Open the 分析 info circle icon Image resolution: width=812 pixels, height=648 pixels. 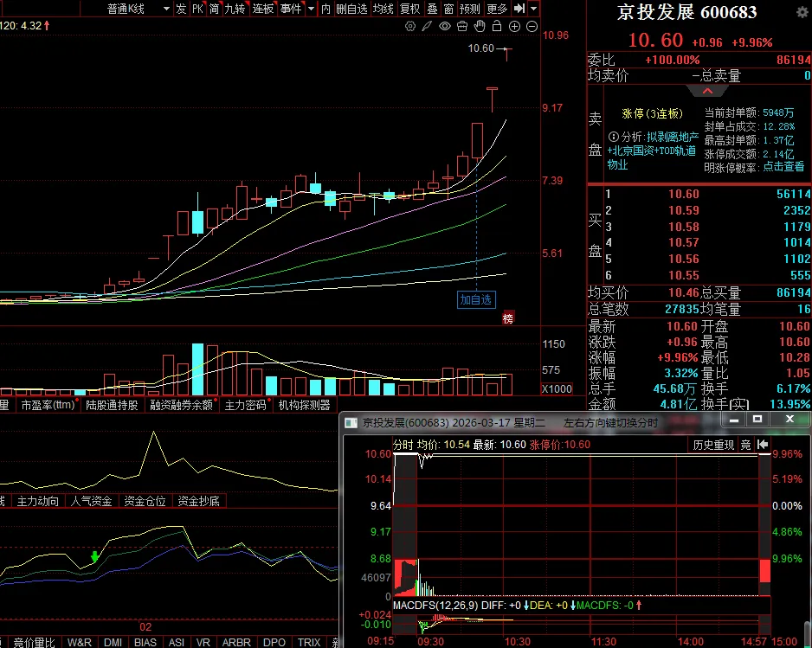[x=613, y=137]
